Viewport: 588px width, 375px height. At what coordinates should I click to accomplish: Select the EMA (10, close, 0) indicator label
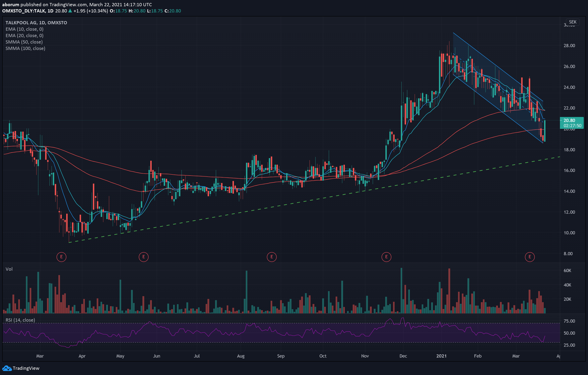point(24,29)
